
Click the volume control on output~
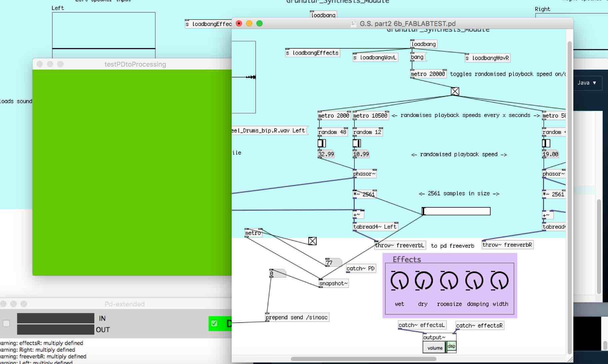[435, 348]
